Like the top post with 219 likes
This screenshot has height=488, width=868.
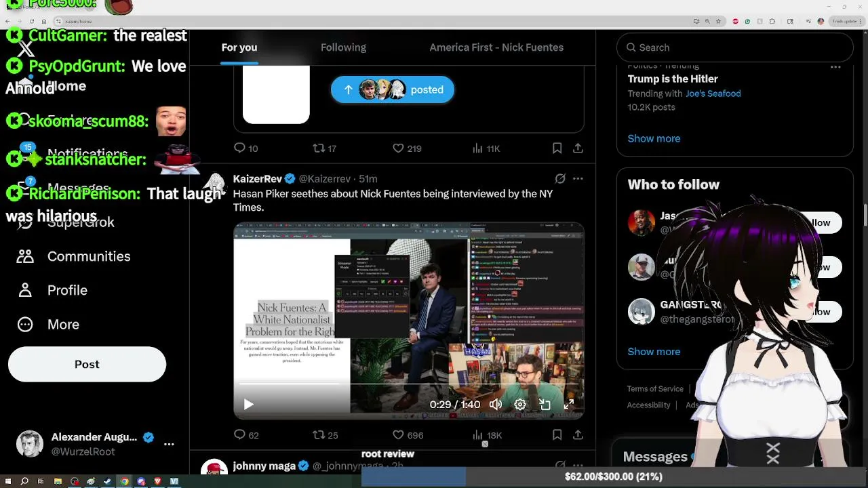[407, 148]
